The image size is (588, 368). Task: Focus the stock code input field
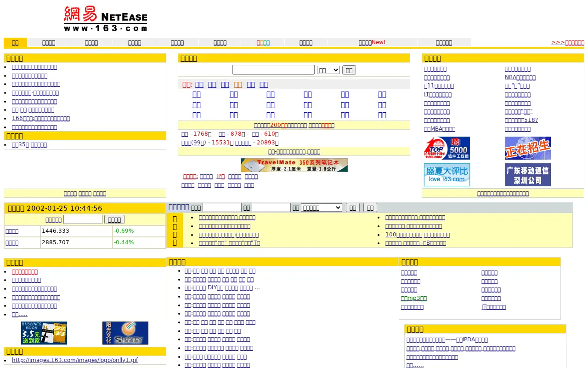tap(83, 219)
